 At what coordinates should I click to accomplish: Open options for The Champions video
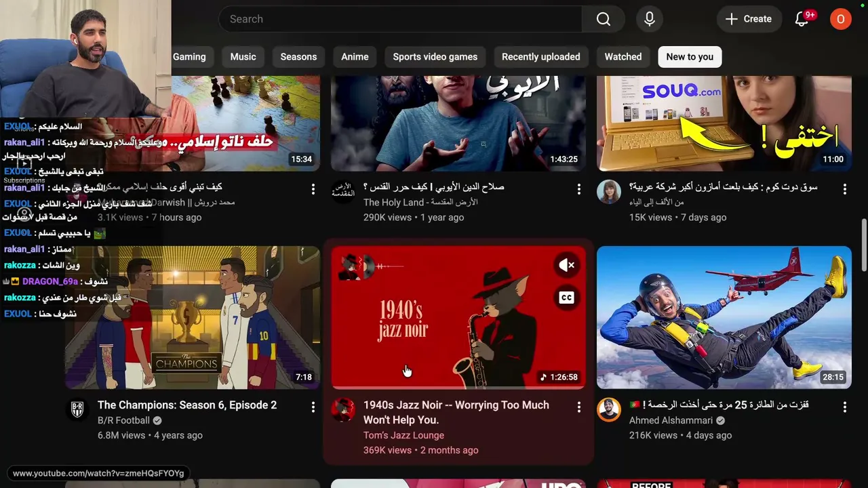313,407
